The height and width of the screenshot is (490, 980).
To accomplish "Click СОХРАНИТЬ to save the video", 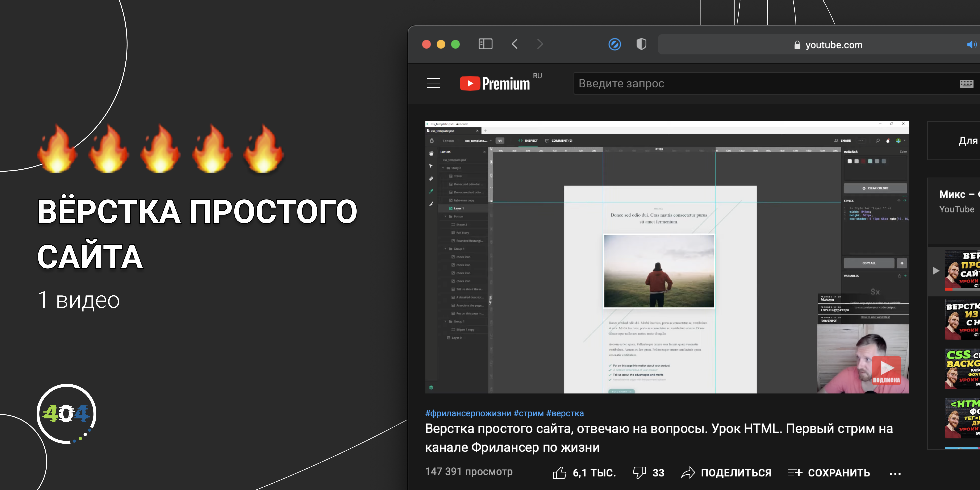I will 829,472.
